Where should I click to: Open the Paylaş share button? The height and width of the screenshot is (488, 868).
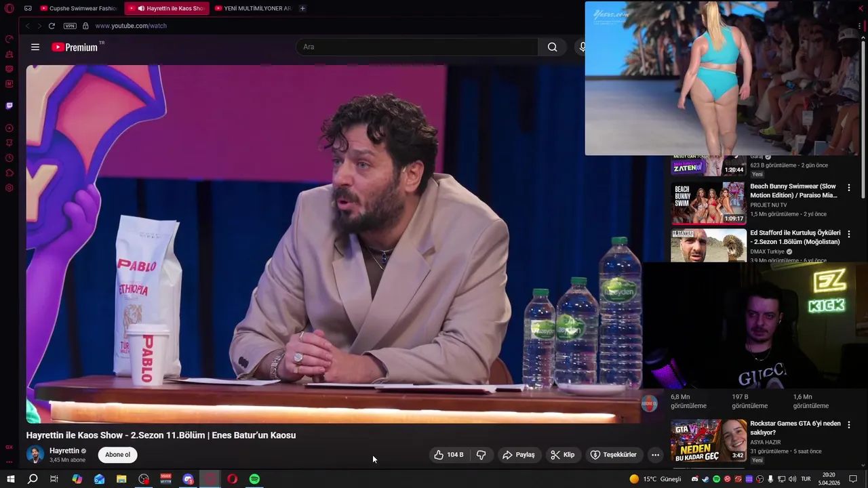click(x=519, y=455)
